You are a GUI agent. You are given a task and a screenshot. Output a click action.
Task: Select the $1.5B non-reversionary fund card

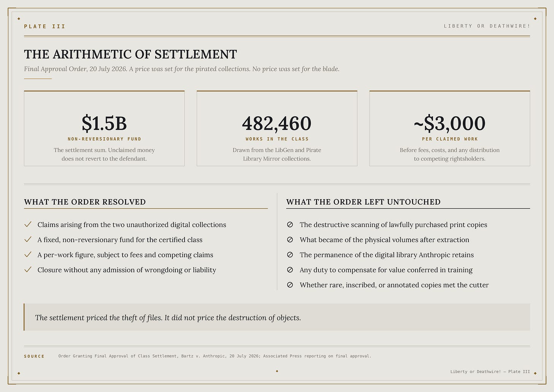[104, 129]
